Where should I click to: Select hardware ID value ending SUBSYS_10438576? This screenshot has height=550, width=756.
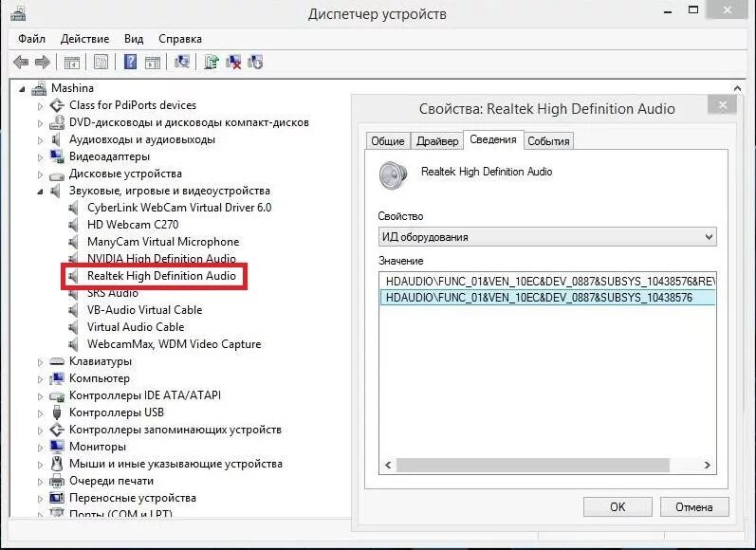click(x=547, y=298)
